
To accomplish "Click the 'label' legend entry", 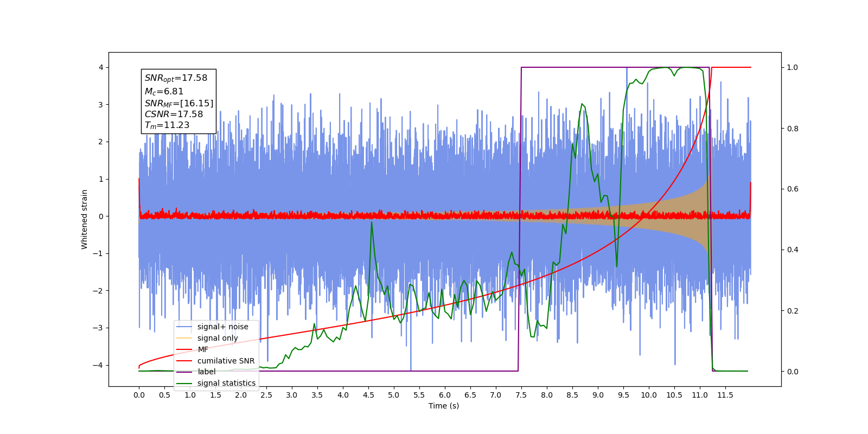I will (x=196, y=372).
